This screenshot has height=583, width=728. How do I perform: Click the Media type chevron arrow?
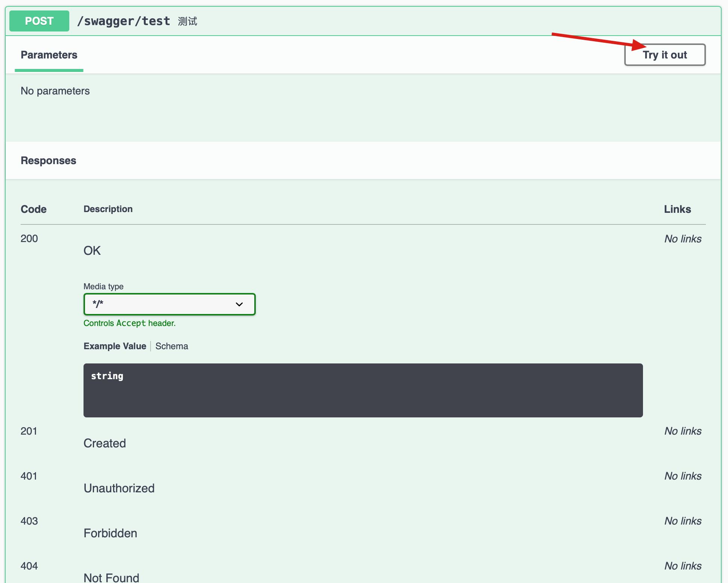tap(239, 304)
